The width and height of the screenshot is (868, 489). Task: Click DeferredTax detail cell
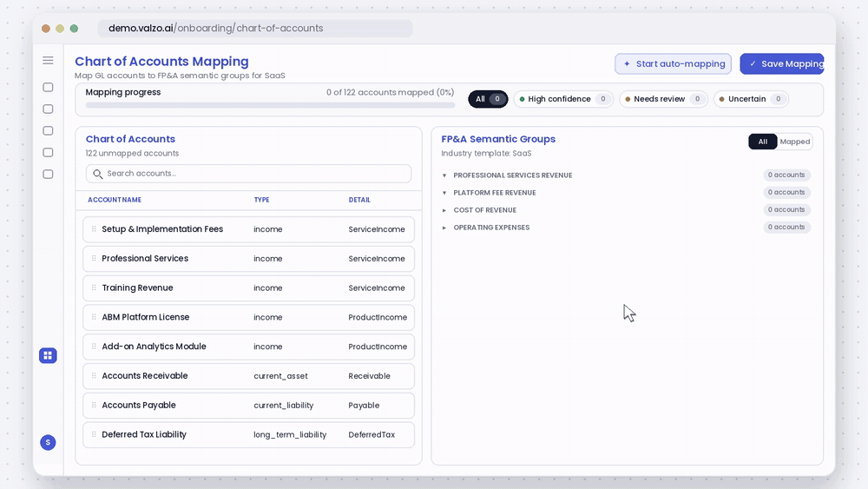pos(372,435)
